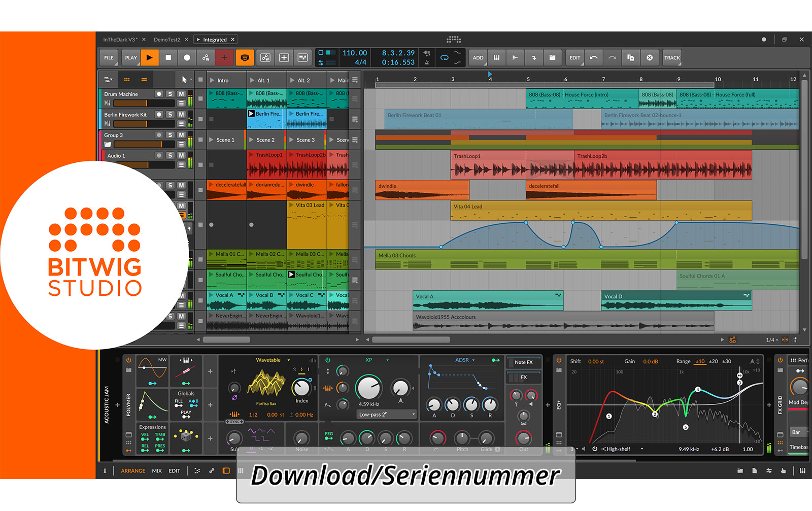Click the duplicate icon next to redo
Image resolution: width=812 pixels, height=511 pixels.
pos(631,58)
